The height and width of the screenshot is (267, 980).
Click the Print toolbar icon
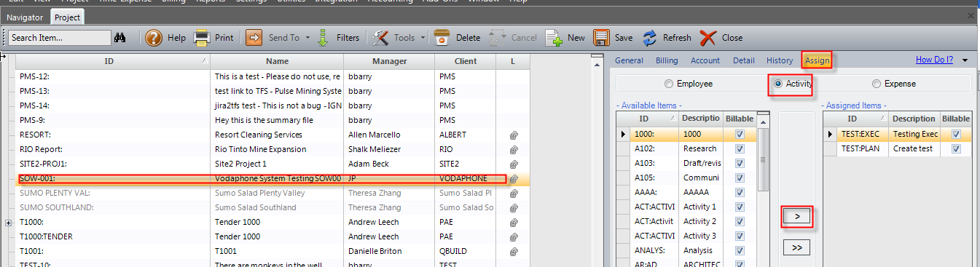[x=201, y=38]
